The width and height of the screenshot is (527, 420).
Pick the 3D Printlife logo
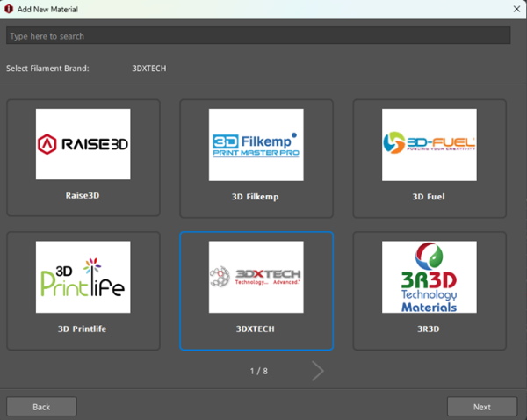point(83,277)
